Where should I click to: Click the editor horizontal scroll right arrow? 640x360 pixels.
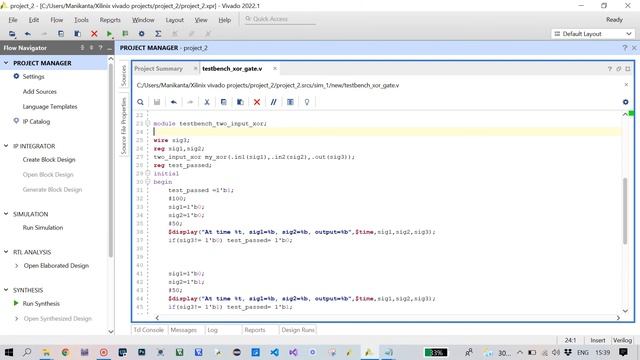(618, 318)
